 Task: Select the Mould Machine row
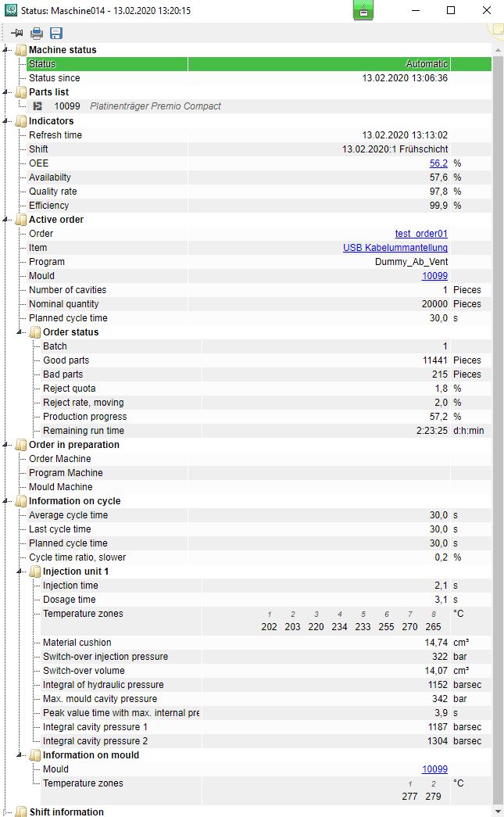[x=259, y=487]
